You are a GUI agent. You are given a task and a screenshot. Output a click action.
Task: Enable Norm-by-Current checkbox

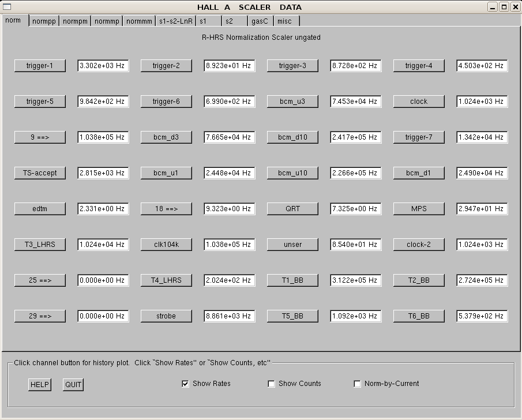[x=357, y=384]
